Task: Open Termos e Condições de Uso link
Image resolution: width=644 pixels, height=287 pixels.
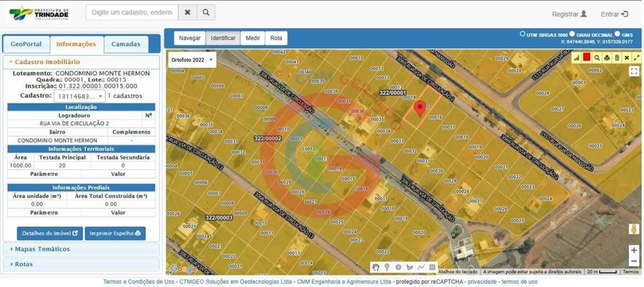Action: (139, 282)
